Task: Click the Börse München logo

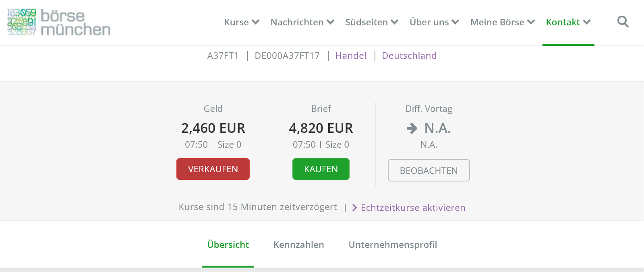Action: [59, 23]
